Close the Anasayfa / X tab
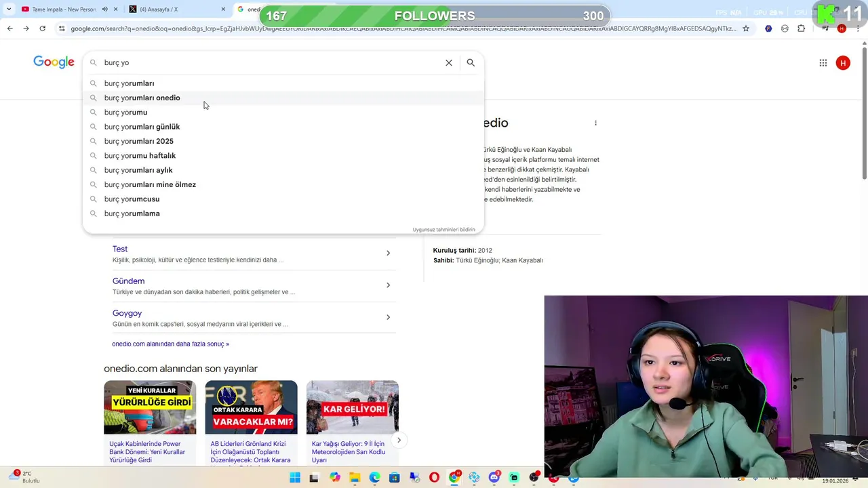The width and height of the screenshot is (868, 488). coord(223,9)
